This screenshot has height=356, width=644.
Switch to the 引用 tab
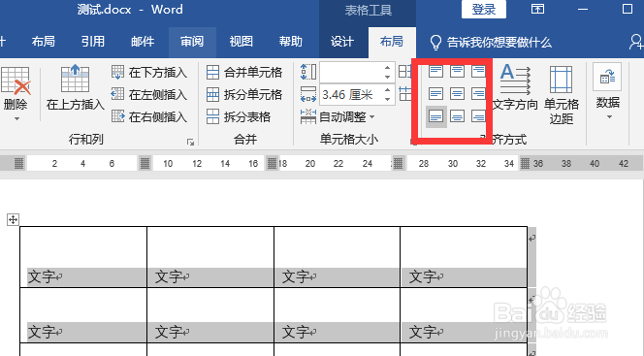pos(93,42)
